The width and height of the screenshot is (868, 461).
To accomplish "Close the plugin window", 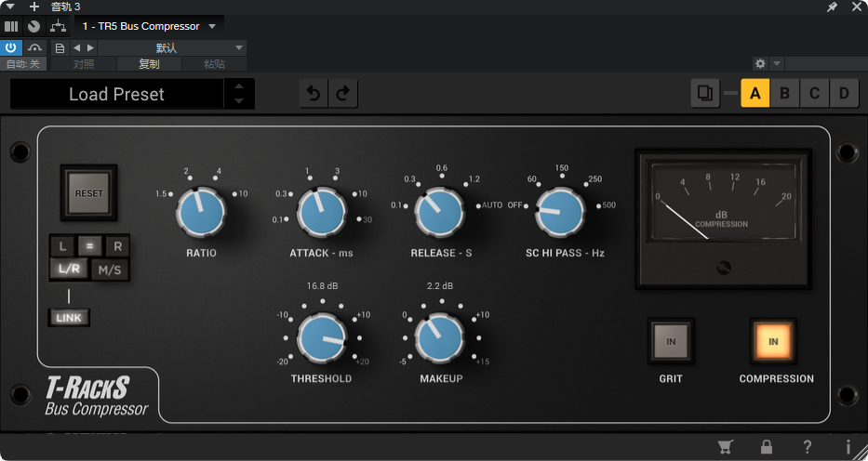I will [x=856, y=7].
